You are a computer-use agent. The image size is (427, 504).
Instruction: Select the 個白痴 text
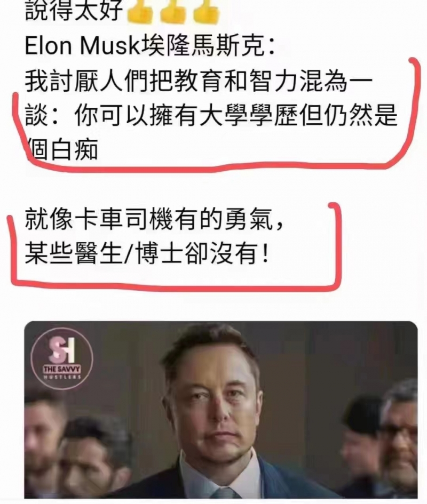click(61, 149)
